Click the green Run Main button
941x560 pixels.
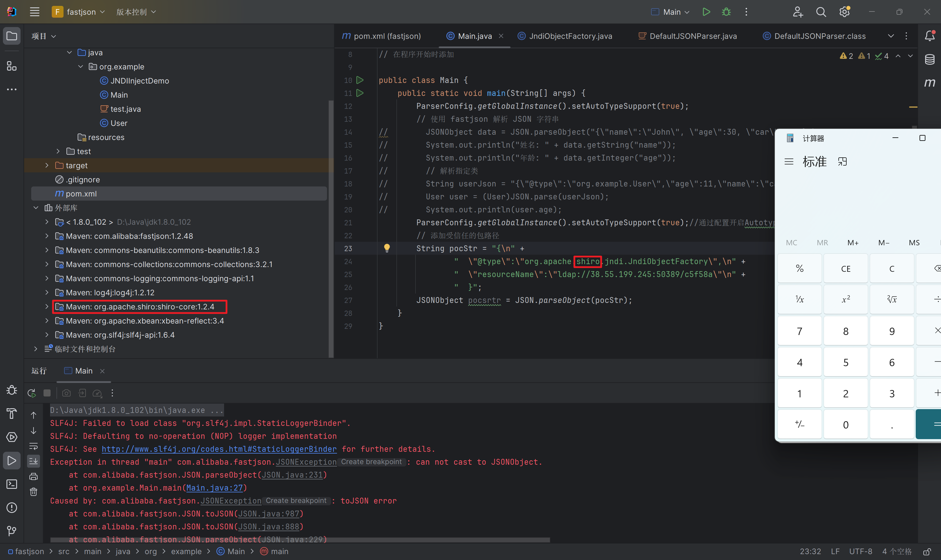[706, 12]
